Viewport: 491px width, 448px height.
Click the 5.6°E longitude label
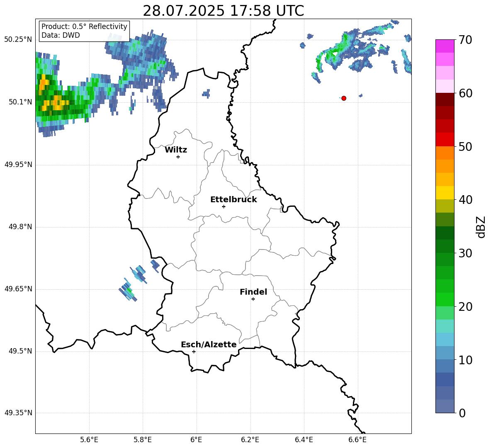click(89, 440)
